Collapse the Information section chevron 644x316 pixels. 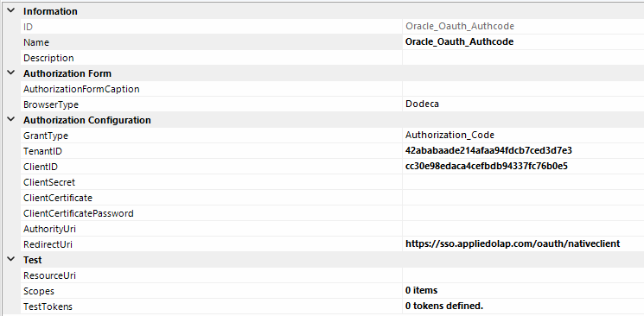(x=10, y=11)
